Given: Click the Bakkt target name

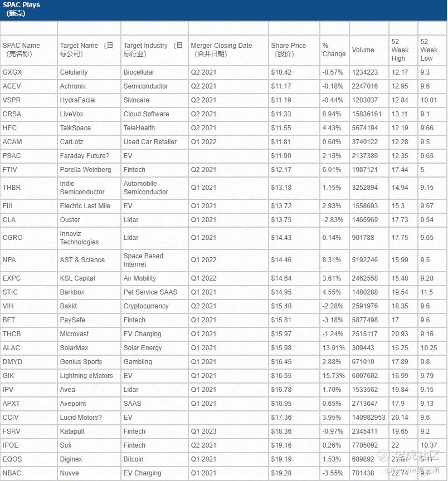Looking at the screenshot, I should (69, 306).
